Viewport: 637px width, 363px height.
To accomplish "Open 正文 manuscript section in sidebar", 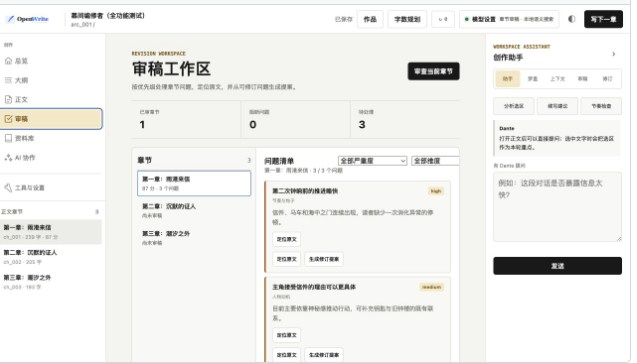I will tap(51, 99).
